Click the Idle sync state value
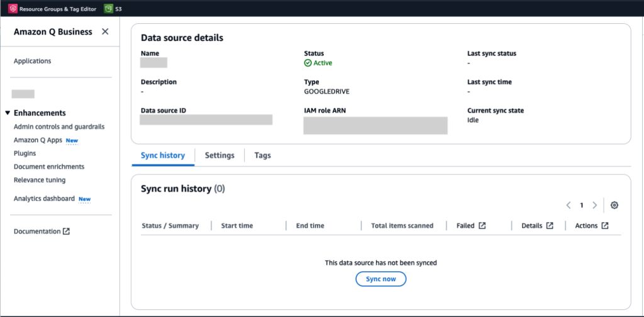 (x=473, y=120)
